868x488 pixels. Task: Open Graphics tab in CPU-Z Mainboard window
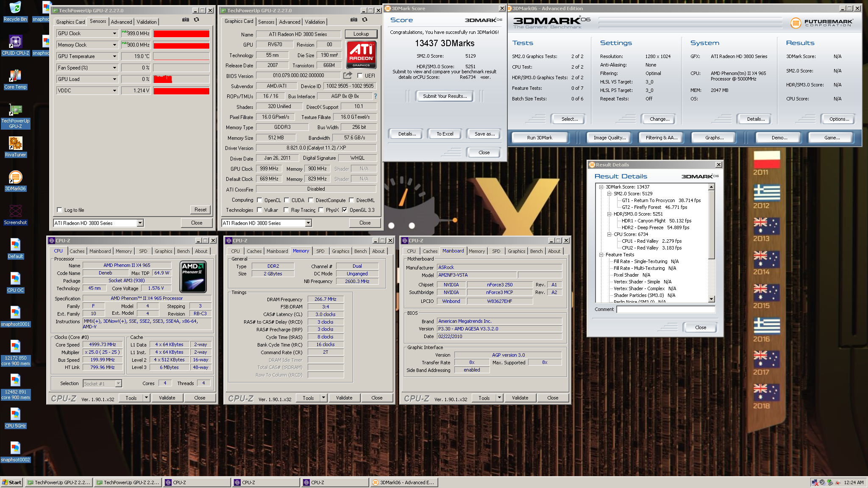coord(516,251)
